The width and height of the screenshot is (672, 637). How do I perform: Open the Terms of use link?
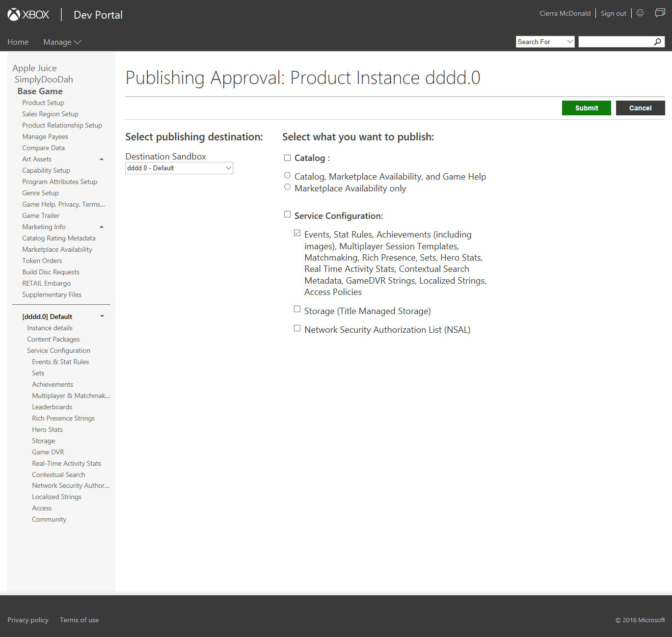click(x=79, y=620)
